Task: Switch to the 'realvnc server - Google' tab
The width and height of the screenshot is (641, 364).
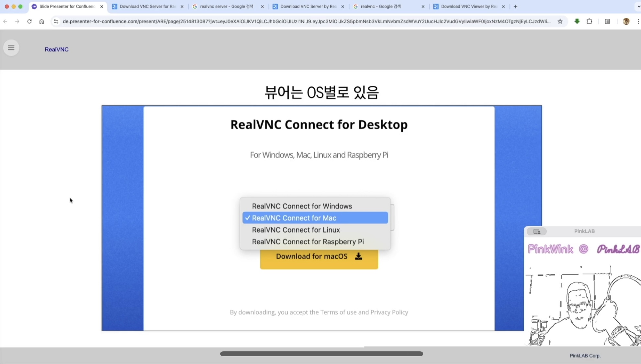Action: coord(226,6)
